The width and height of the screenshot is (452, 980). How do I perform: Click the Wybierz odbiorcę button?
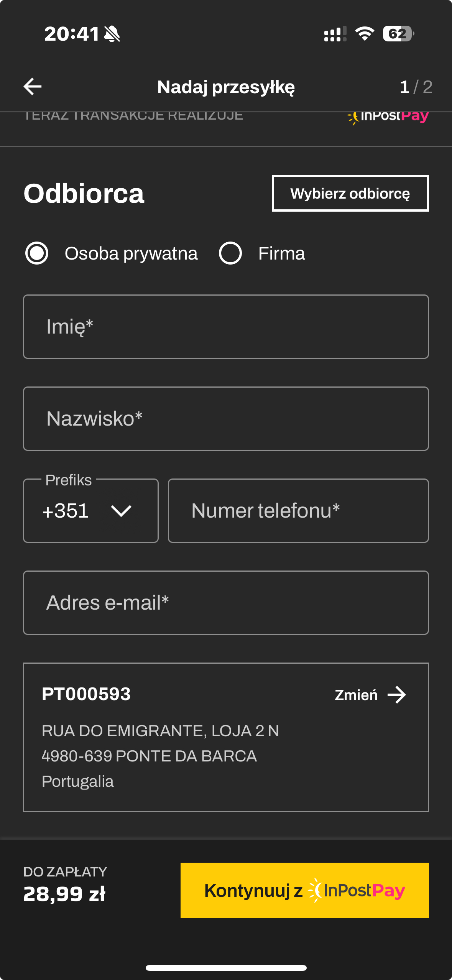(350, 193)
